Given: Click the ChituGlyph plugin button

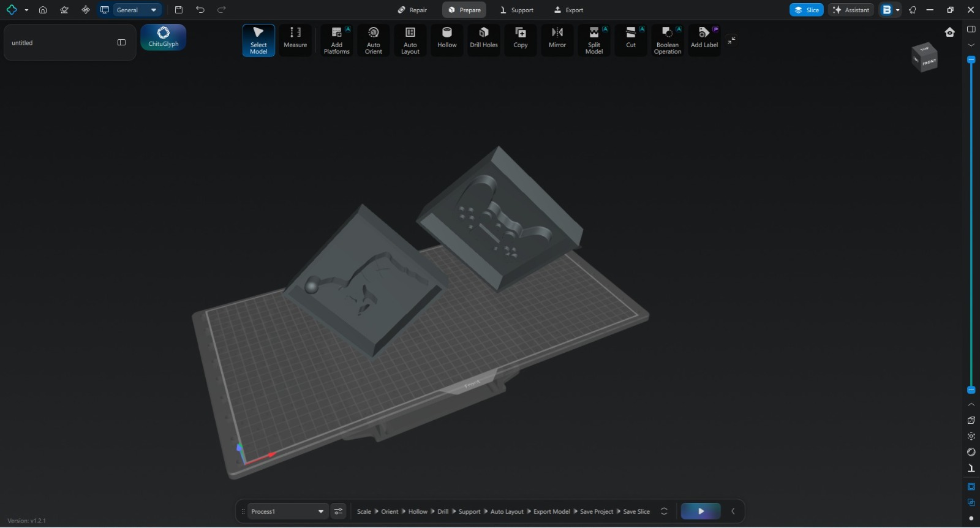Looking at the screenshot, I should tap(164, 37).
